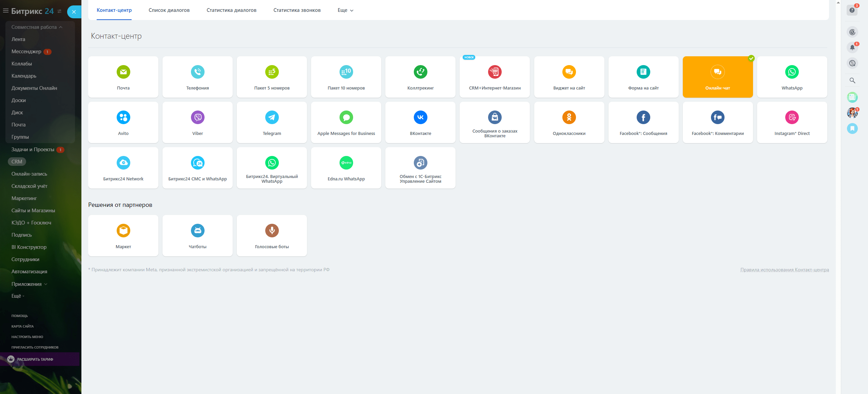Expand the Еще dropdown in top tabs
This screenshot has width=868, height=394.
coord(346,10)
